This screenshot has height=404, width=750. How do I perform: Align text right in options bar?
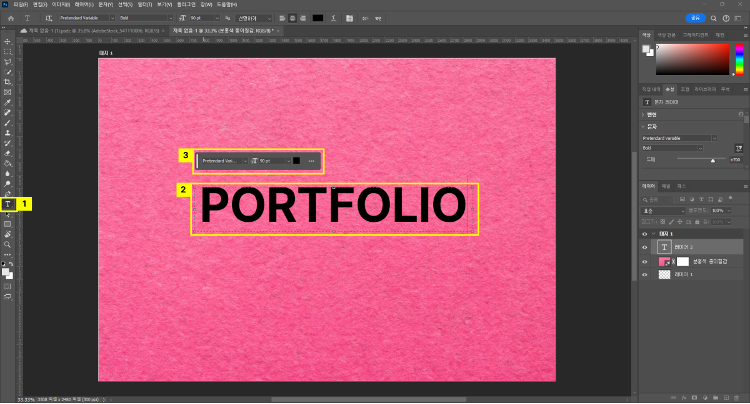click(x=303, y=18)
